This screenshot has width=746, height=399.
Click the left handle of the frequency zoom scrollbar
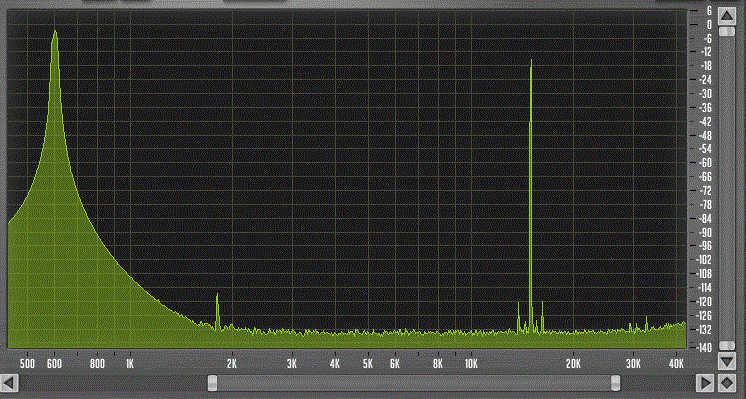(213, 383)
